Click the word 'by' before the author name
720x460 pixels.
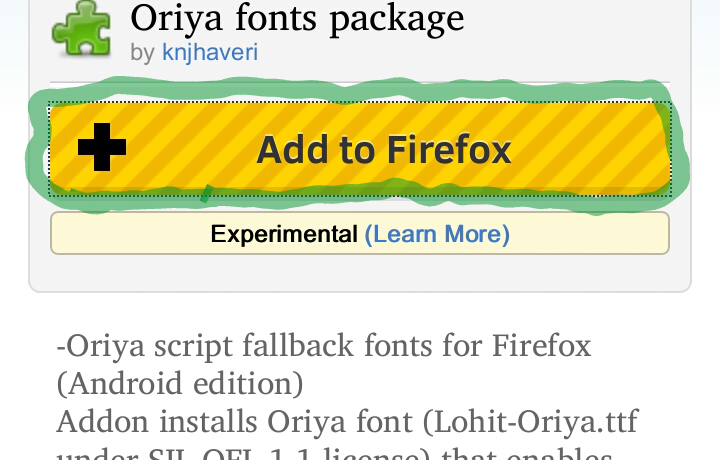pyautogui.click(x=143, y=52)
